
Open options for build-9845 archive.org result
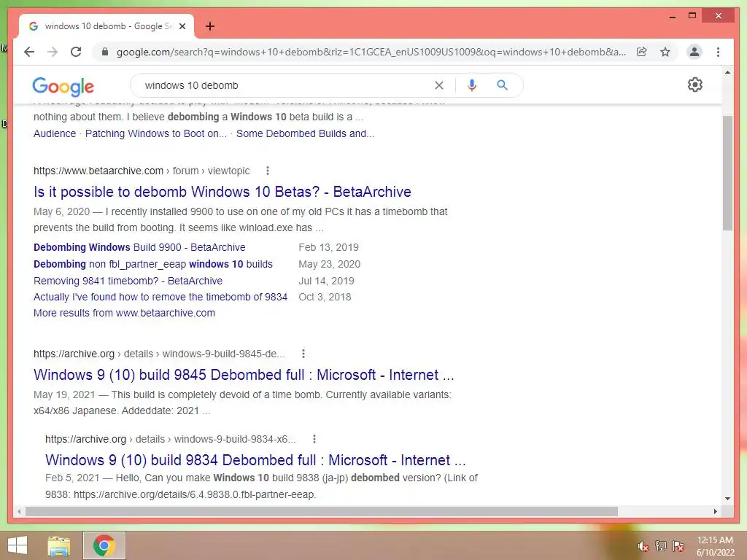point(303,354)
